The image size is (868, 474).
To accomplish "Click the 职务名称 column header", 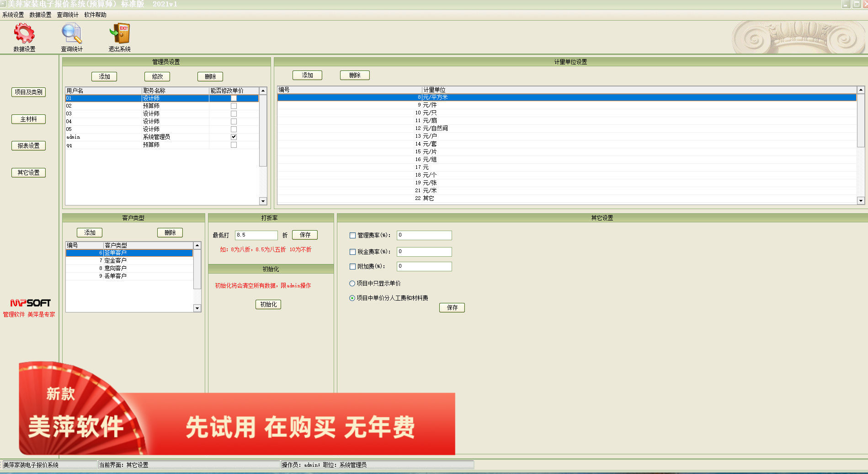I will click(176, 91).
